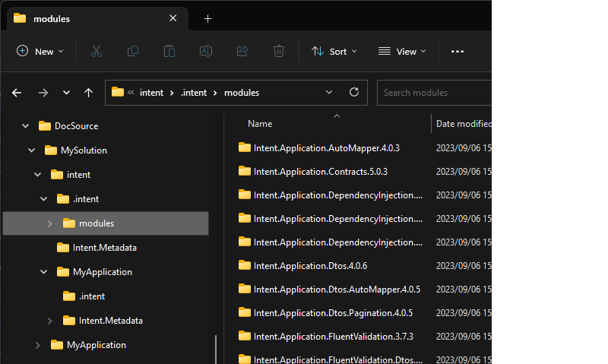Collapse the DocSource tree node
Viewport: 608px width, 364px height.
[25, 126]
